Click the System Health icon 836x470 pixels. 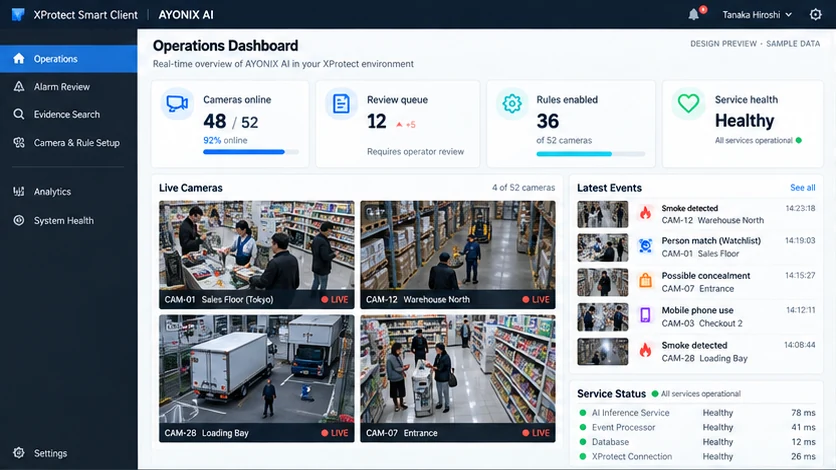19,220
